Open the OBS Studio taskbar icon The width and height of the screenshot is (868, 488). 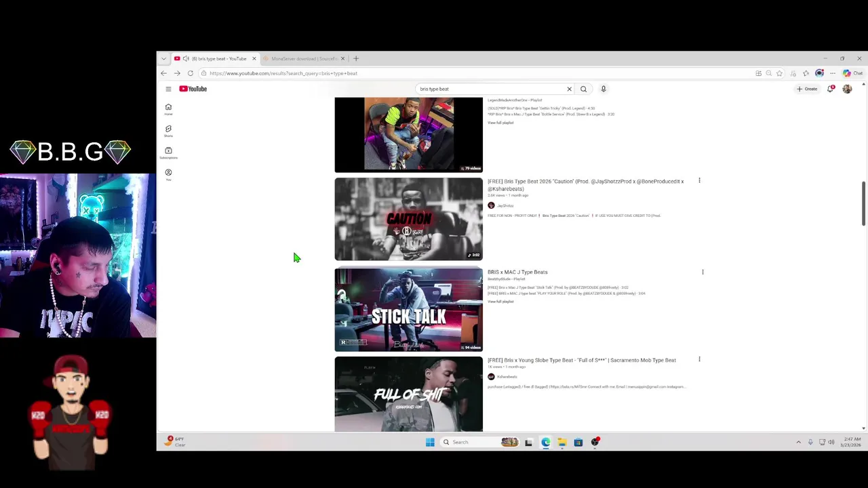coord(595,442)
